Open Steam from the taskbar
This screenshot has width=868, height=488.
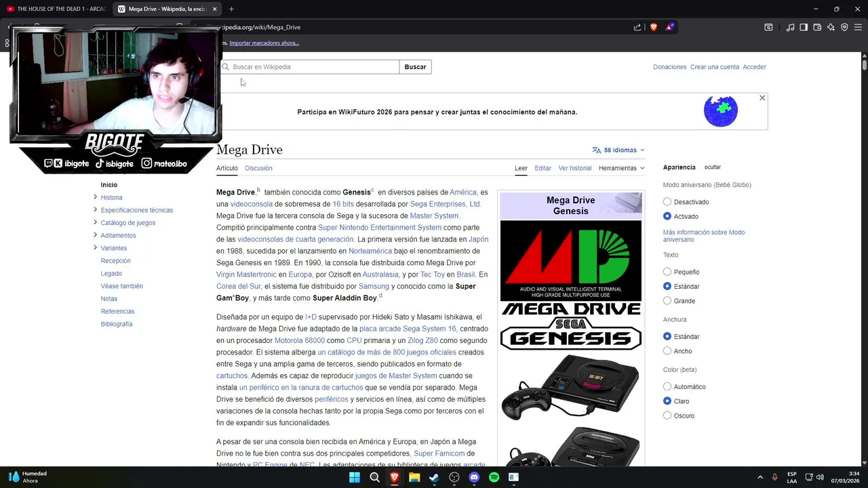coord(434,477)
